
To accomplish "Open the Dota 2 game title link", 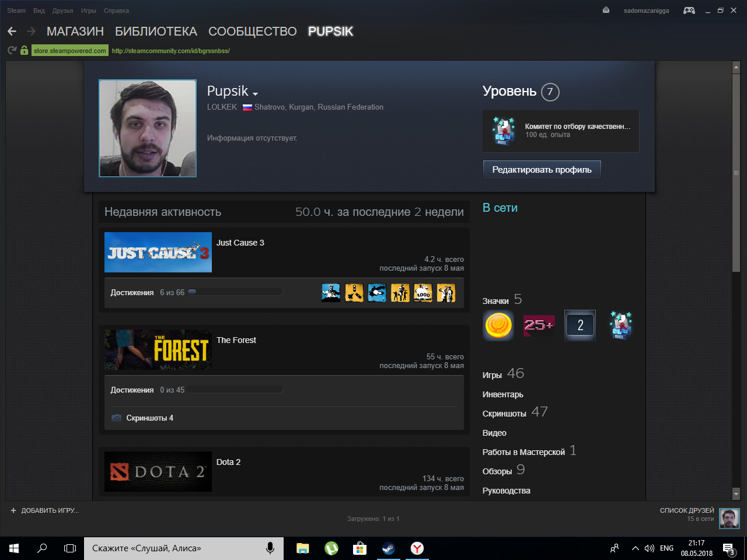I will (229, 462).
